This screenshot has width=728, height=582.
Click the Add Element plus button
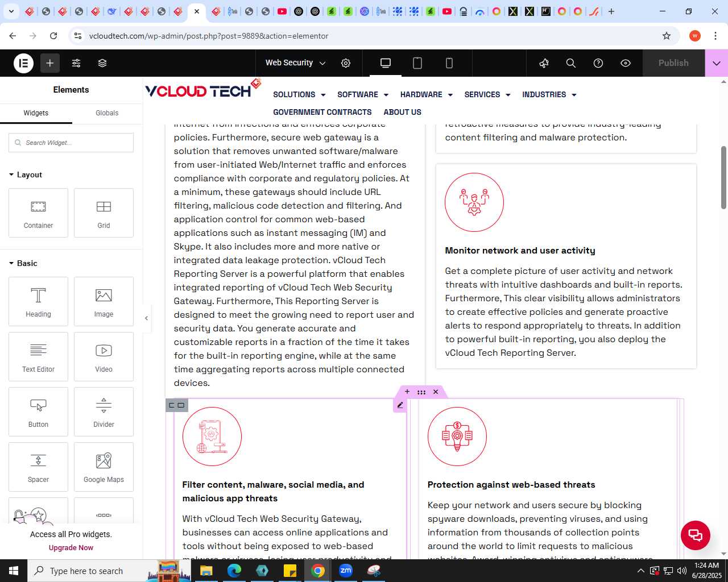[50, 63]
